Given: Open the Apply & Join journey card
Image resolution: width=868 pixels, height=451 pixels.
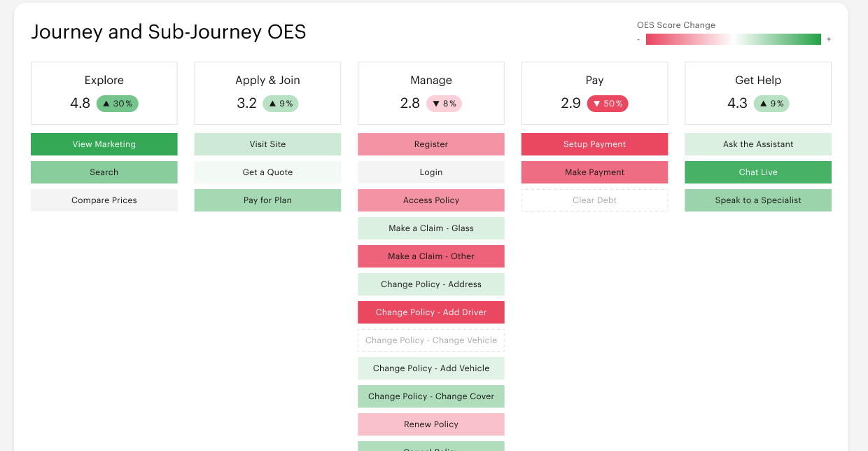Looking at the screenshot, I should (267, 93).
